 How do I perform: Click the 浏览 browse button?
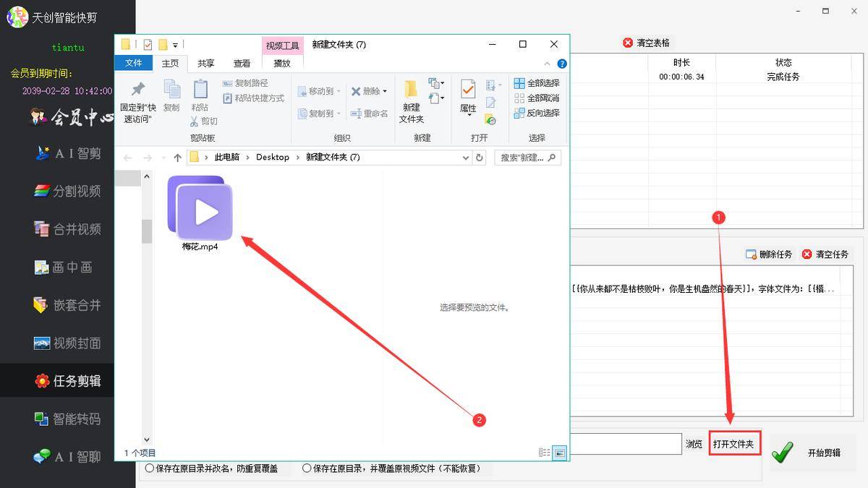pyautogui.click(x=694, y=444)
